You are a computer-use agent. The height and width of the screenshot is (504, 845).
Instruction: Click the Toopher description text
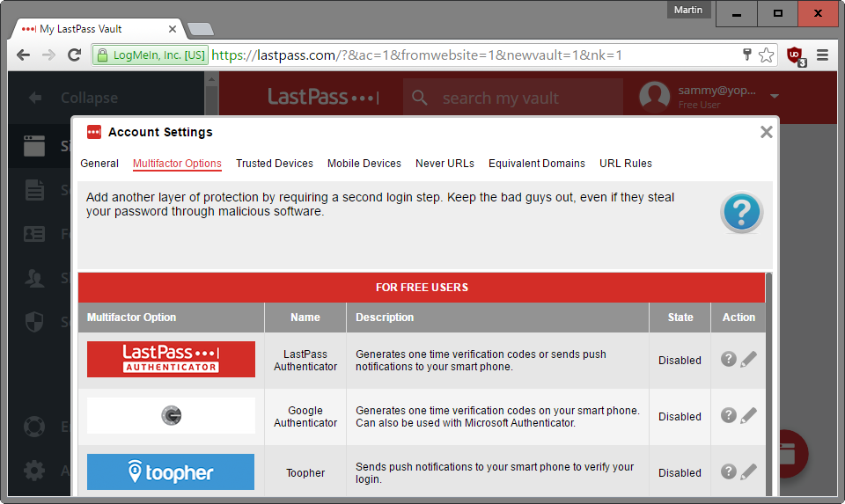495,472
